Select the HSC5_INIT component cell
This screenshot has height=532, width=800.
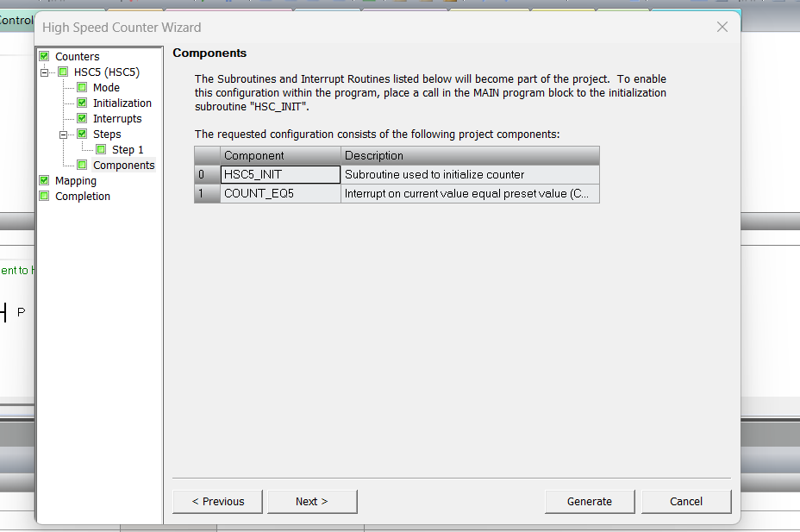(280, 174)
